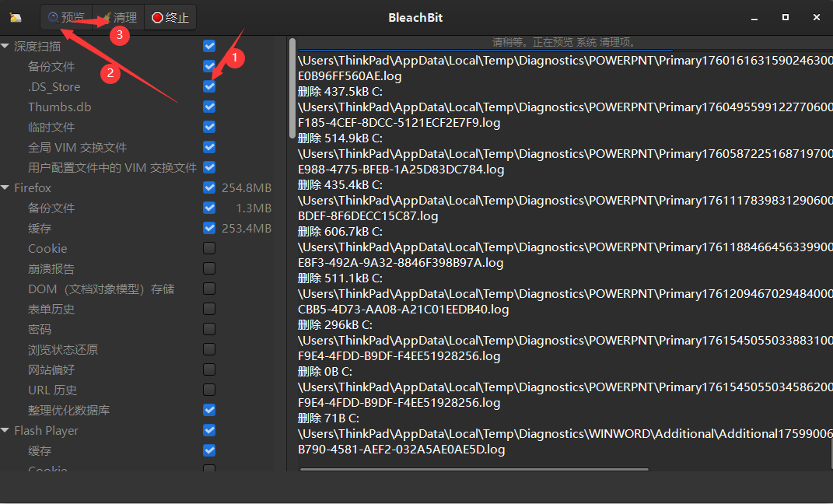Check the 表单历史 checkbox
The width and height of the screenshot is (833, 504).
coord(209,309)
